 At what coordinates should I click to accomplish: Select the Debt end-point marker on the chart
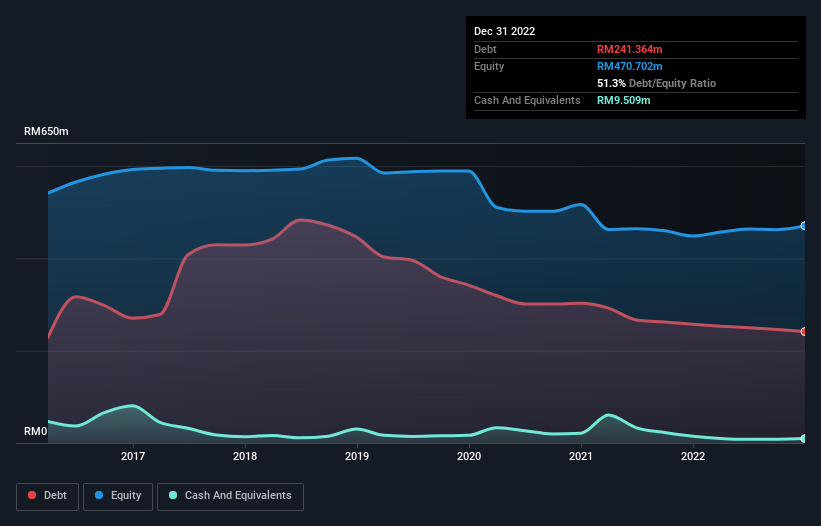804,331
